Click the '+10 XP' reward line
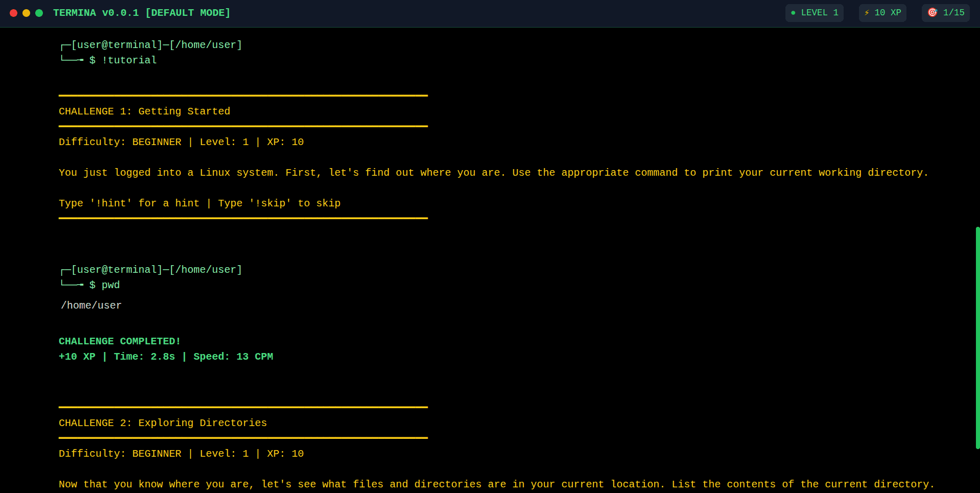Screen dimensions: 980x493 pos(77,357)
